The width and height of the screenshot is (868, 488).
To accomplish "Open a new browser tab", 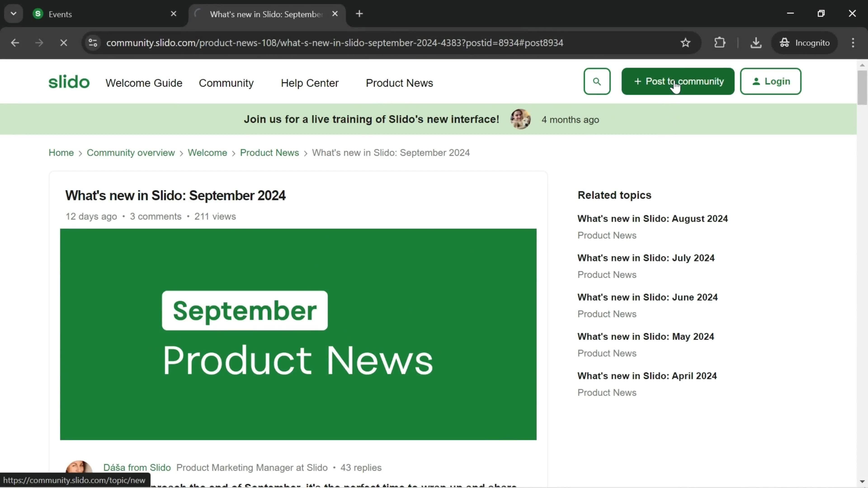I will [360, 14].
